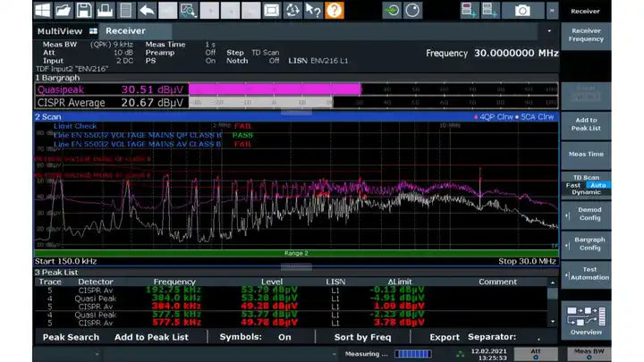Save with the floppy disk icon
644x362 pixels.
84,11
